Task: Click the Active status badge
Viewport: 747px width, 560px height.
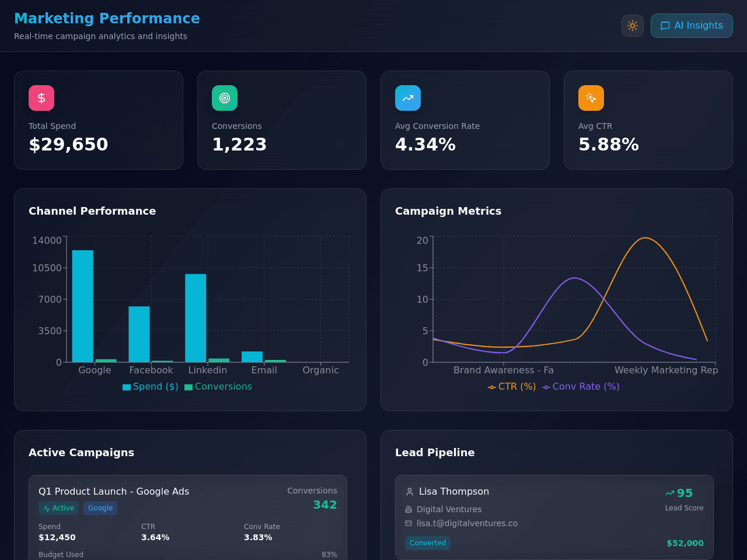Action: (58, 508)
